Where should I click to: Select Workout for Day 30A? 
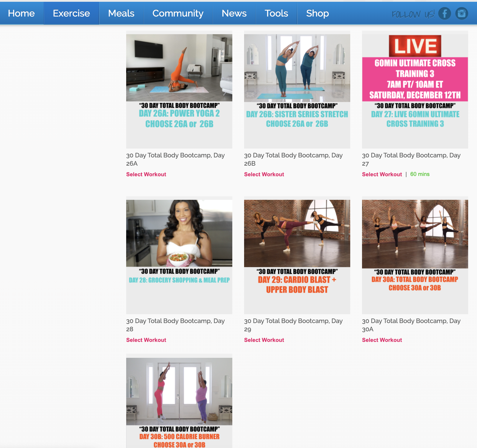click(x=382, y=340)
